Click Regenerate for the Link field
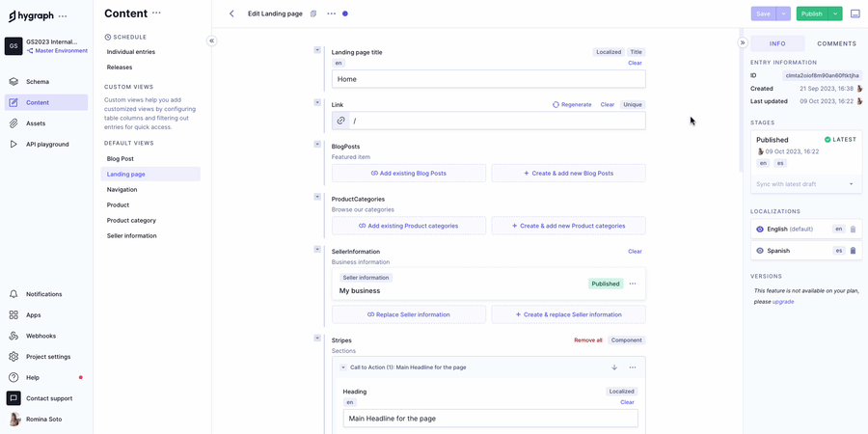The height and width of the screenshot is (434, 868). pos(572,104)
